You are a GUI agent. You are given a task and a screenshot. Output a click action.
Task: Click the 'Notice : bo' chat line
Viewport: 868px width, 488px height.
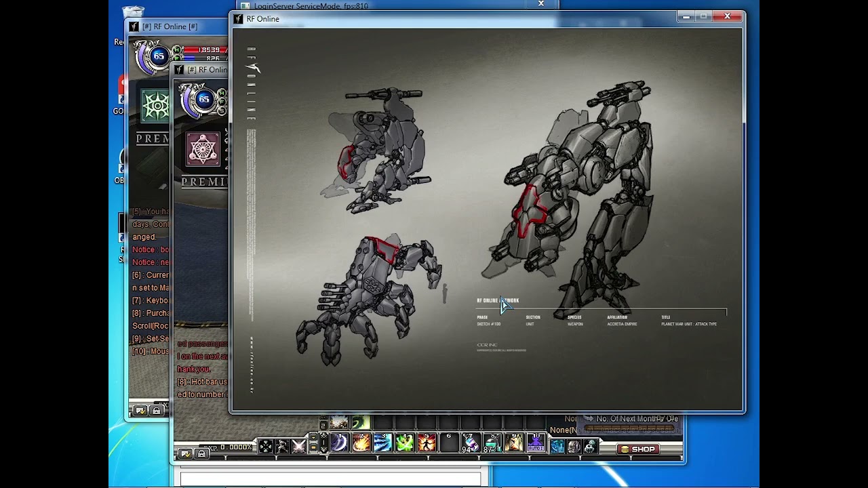151,250
